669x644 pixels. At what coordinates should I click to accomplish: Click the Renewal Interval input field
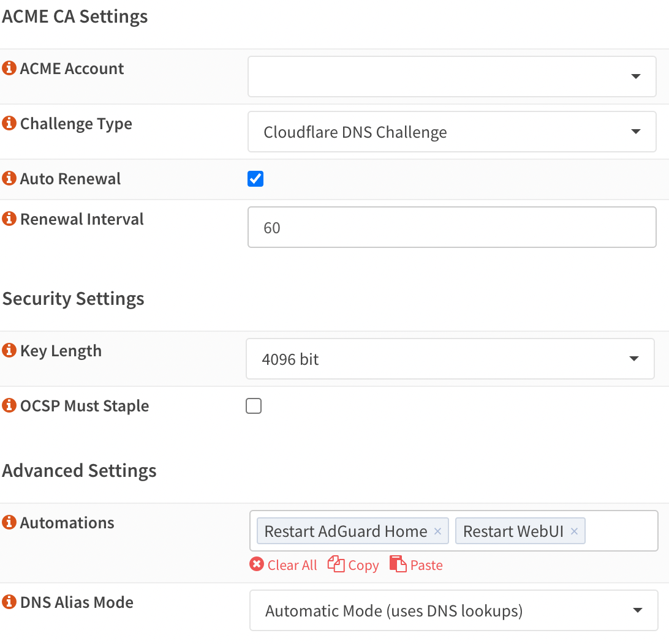click(x=452, y=227)
